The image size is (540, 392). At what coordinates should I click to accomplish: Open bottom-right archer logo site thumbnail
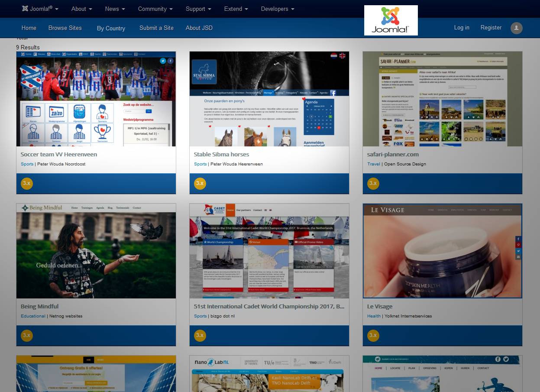(x=443, y=374)
